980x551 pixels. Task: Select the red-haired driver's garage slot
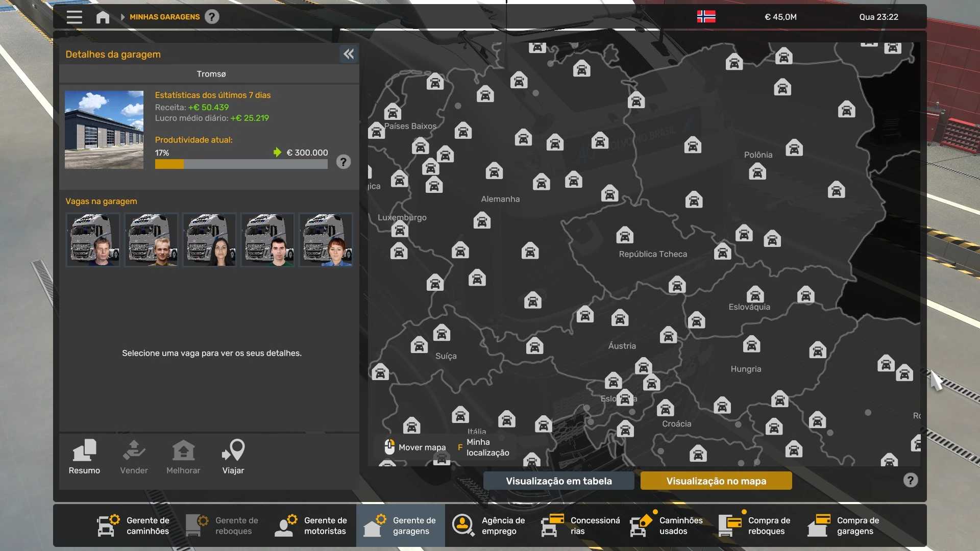(x=326, y=240)
